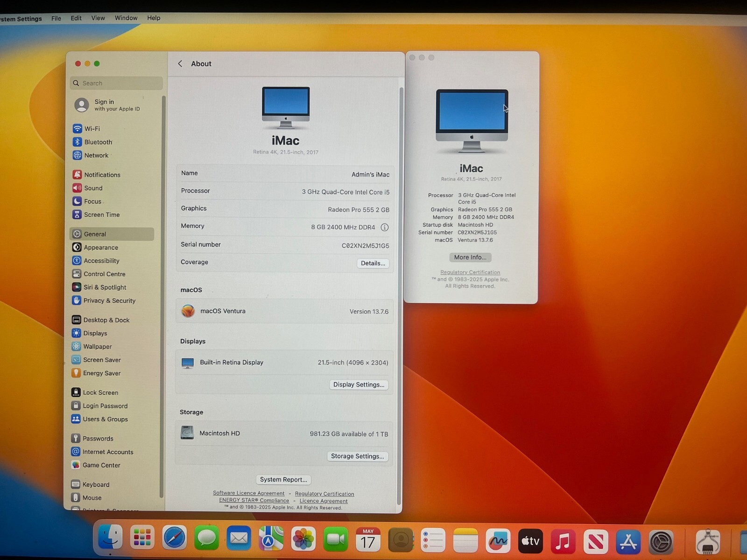Open Wallpaper settings in sidebar
Viewport: 747px width, 560px height.
tap(92, 346)
